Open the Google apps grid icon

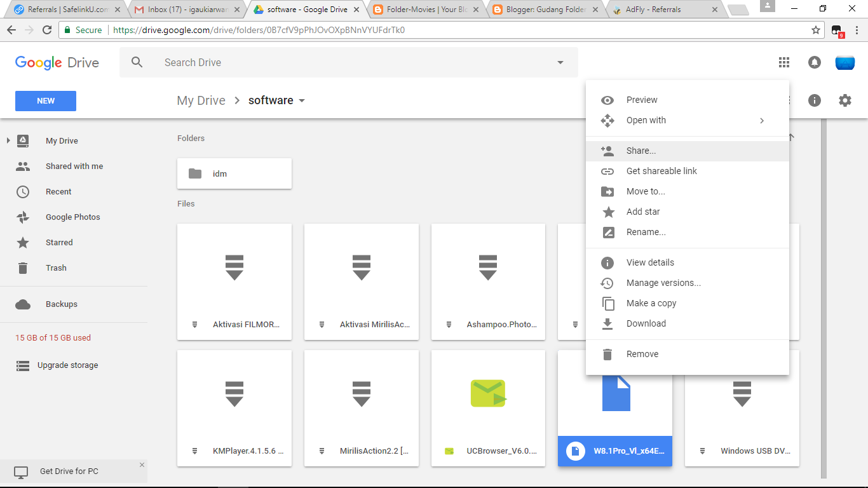(784, 62)
